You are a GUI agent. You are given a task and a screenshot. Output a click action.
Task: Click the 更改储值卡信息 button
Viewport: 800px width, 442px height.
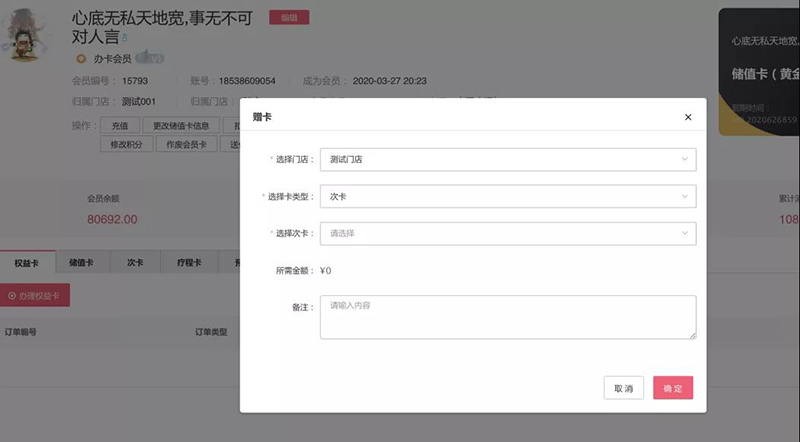180,126
